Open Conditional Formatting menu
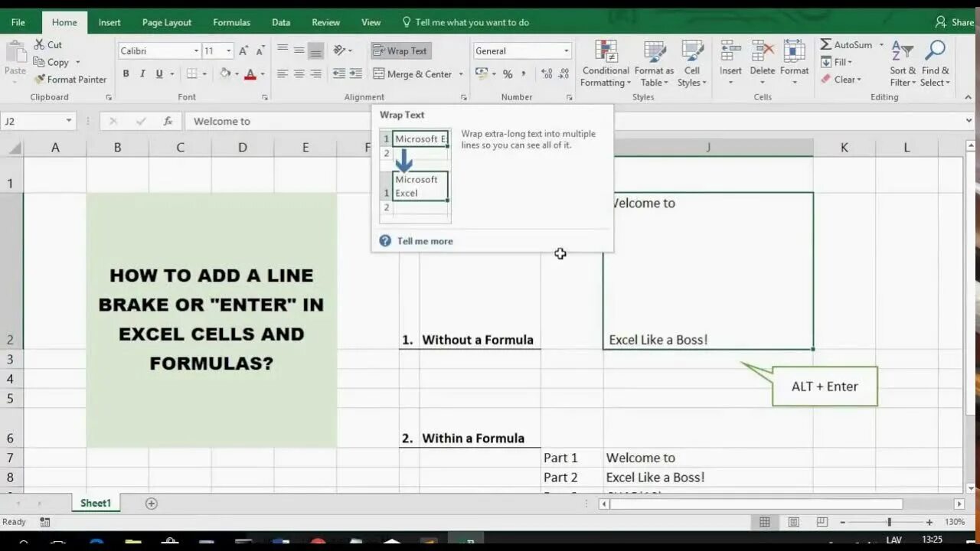This screenshot has width=980, height=551. [606, 64]
